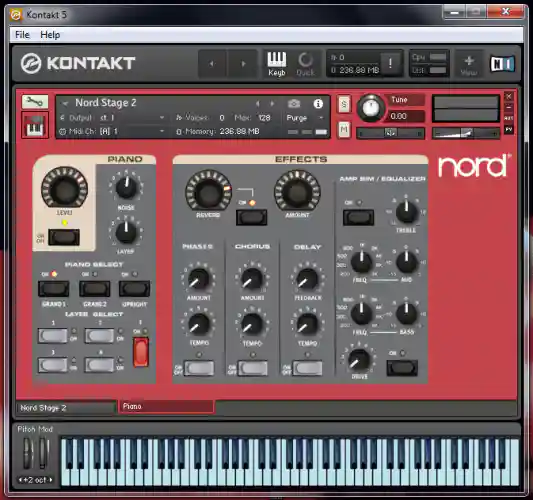Image resolution: width=533 pixels, height=500 pixels.
Task: Close the Nord Stage 2 instrument
Action: coord(509,97)
